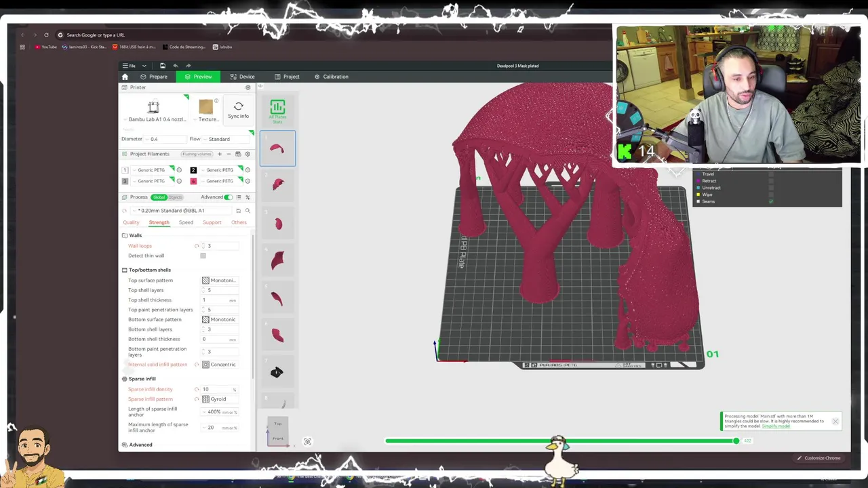Toggle the Advanced mode switch
Viewport: 868px width, 488px height.
click(229, 197)
